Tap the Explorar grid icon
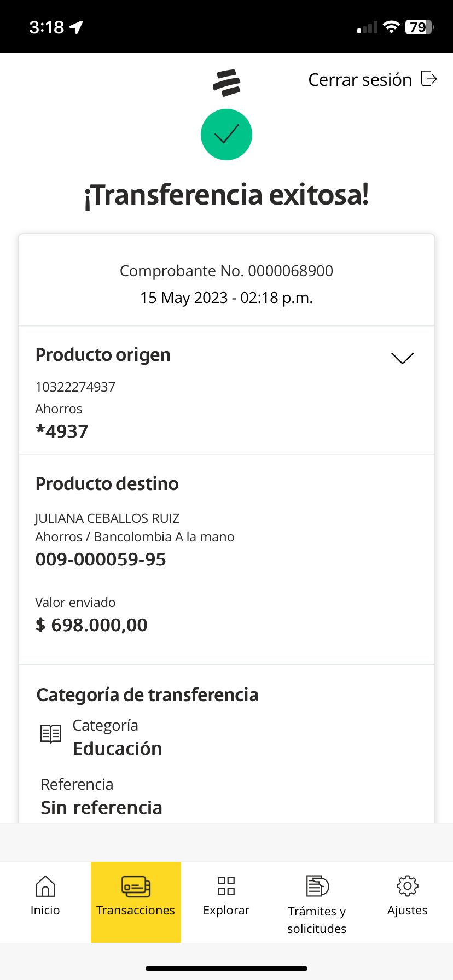453x980 pixels. 226,886
